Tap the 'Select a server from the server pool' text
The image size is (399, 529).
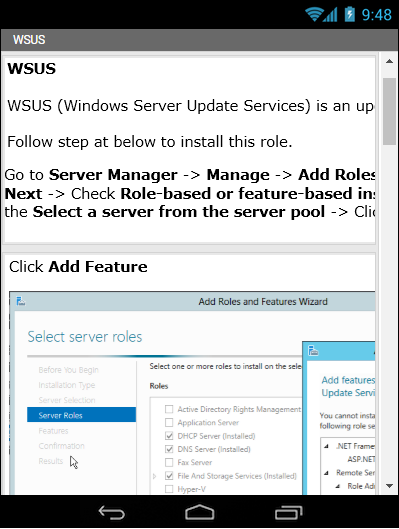178,212
